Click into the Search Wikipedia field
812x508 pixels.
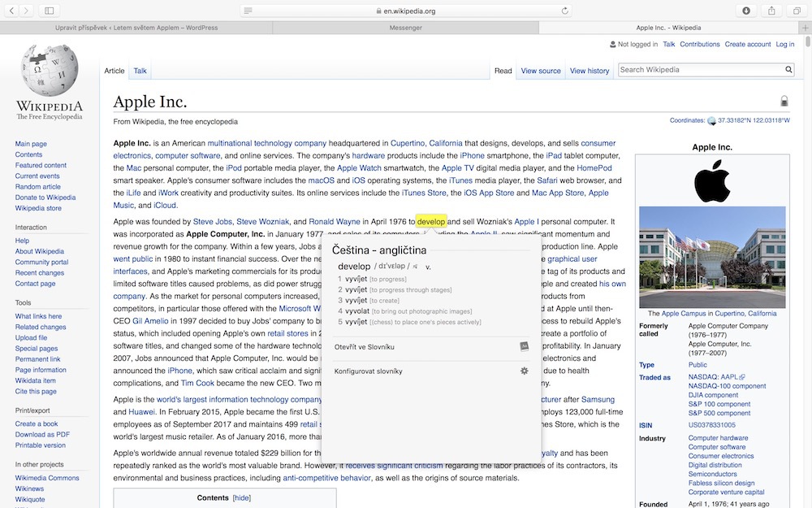point(698,70)
